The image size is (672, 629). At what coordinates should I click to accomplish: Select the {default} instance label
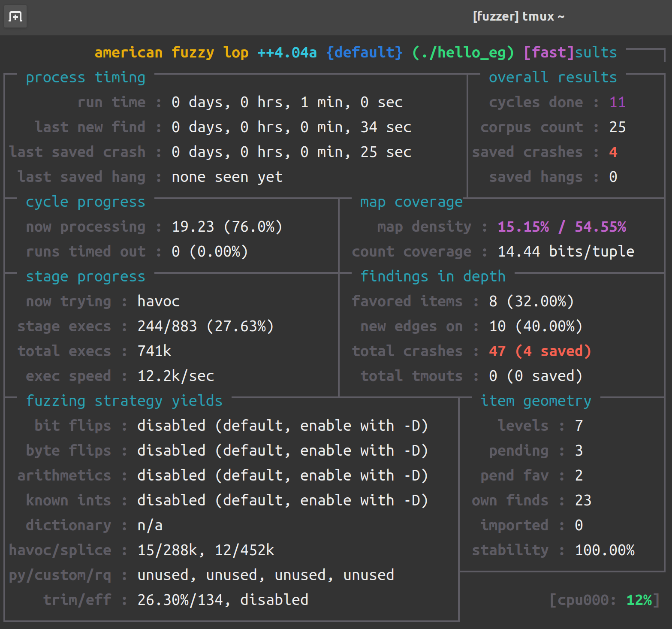(x=364, y=52)
